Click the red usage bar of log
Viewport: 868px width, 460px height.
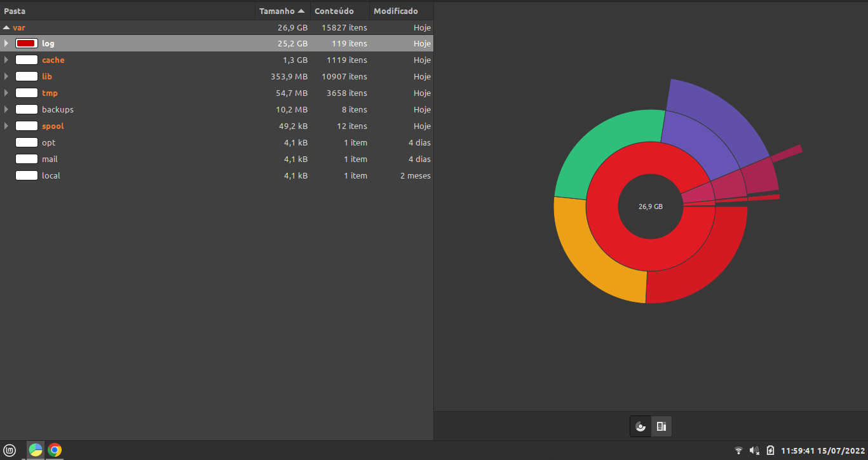26,43
